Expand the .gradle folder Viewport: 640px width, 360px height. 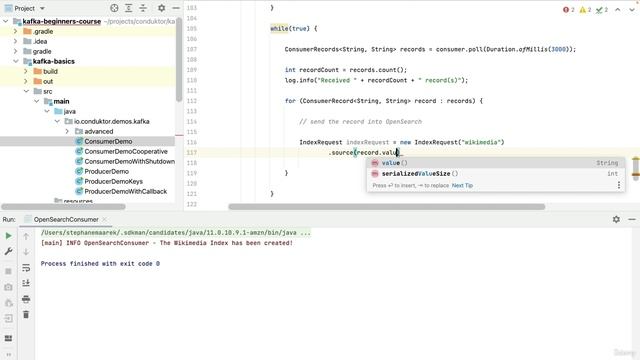[x=16, y=31]
